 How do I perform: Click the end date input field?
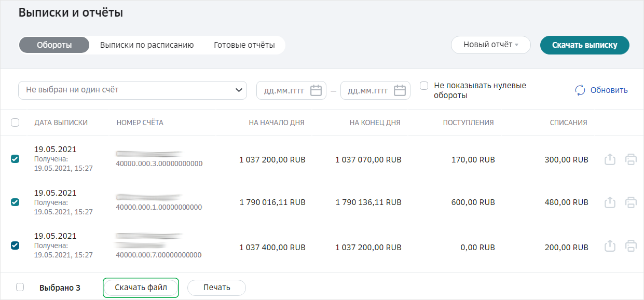point(375,90)
